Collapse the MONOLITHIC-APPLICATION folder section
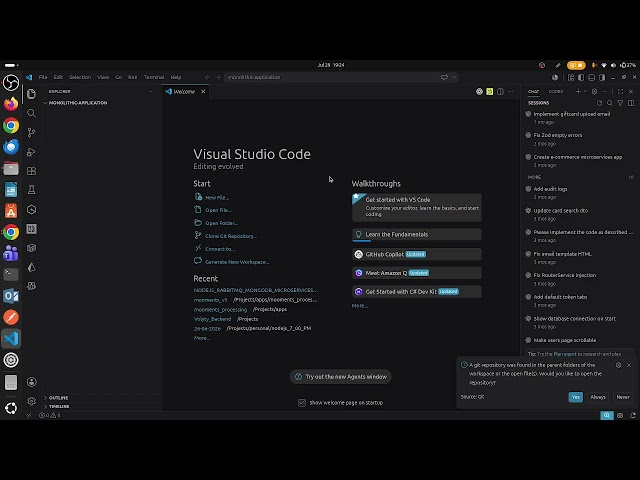This screenshot has height=480, width=640. [x=101, y=103]
